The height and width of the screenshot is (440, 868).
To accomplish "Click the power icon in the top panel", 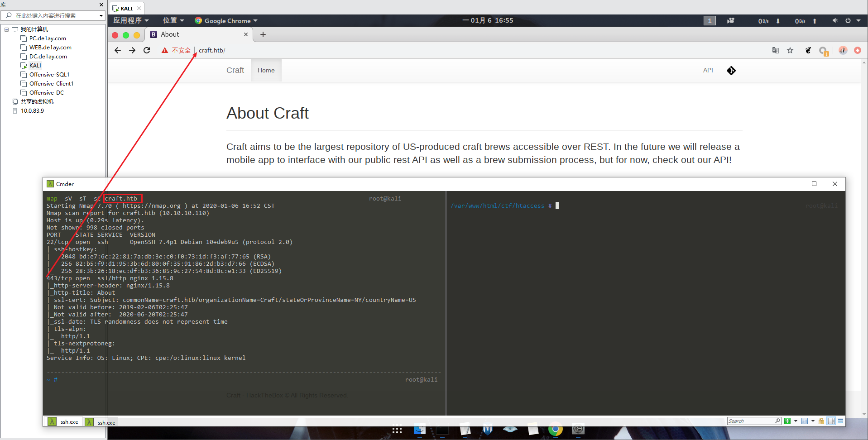I will tap(848, 21).
